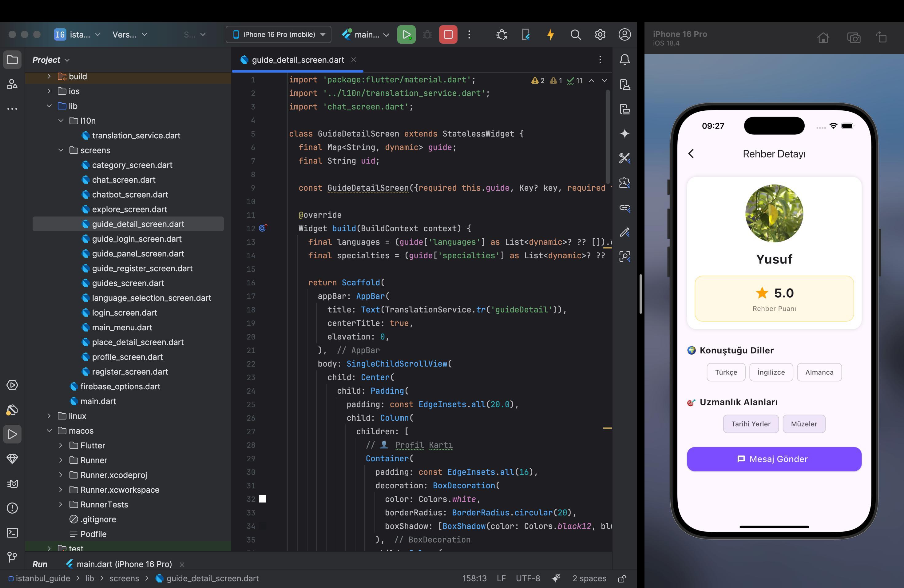Viewport: 904px width, 588px height.
Task: Open the account profile icon
Action: tap(624, 34)
